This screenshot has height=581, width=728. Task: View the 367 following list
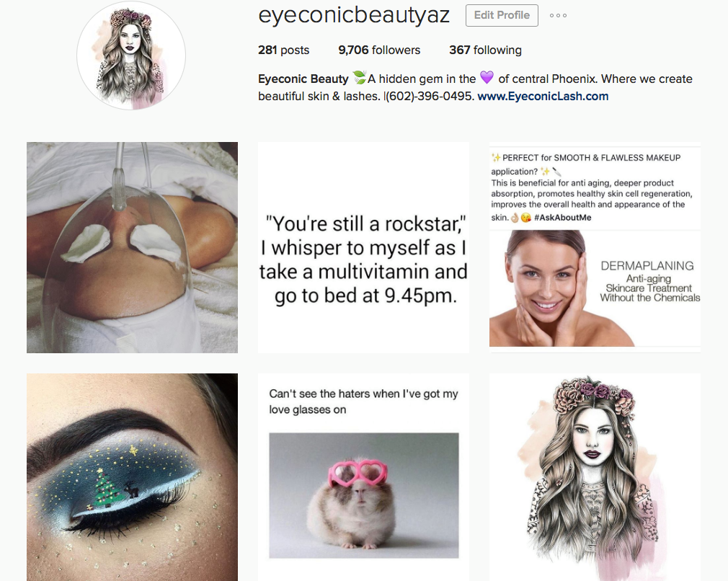pyautogui.click(x=485, y=50)
